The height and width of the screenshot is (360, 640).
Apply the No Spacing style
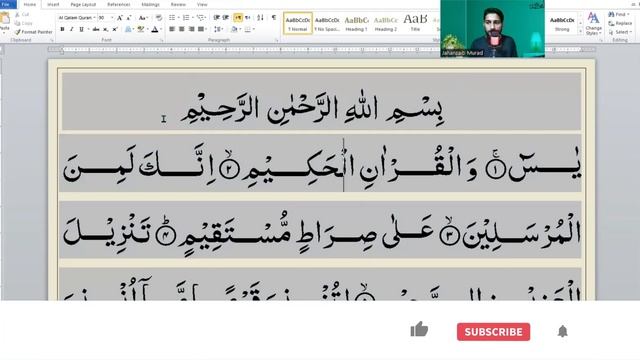coord(327,24)
